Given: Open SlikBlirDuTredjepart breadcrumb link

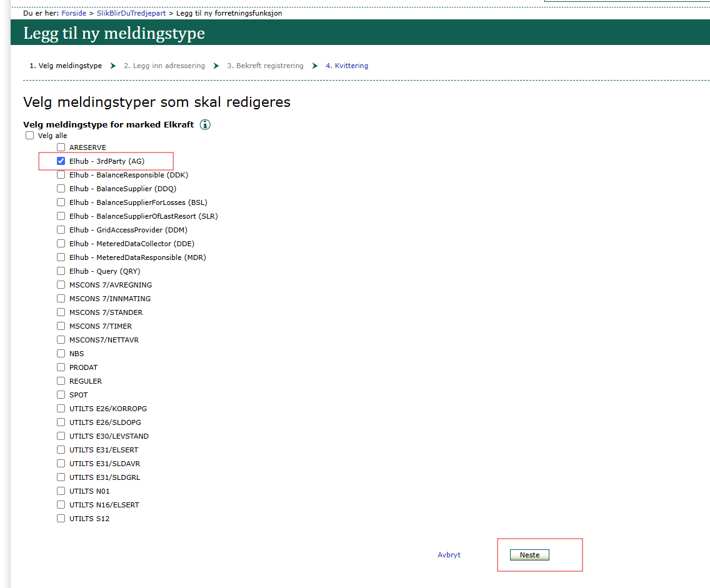Looking at the screenshot, I should point(131,13).
